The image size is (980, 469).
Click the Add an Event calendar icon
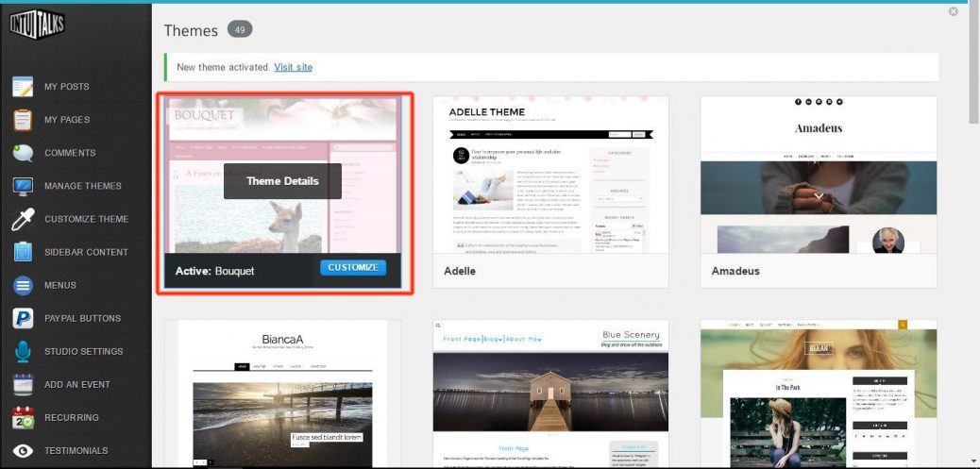click(23, 385)
